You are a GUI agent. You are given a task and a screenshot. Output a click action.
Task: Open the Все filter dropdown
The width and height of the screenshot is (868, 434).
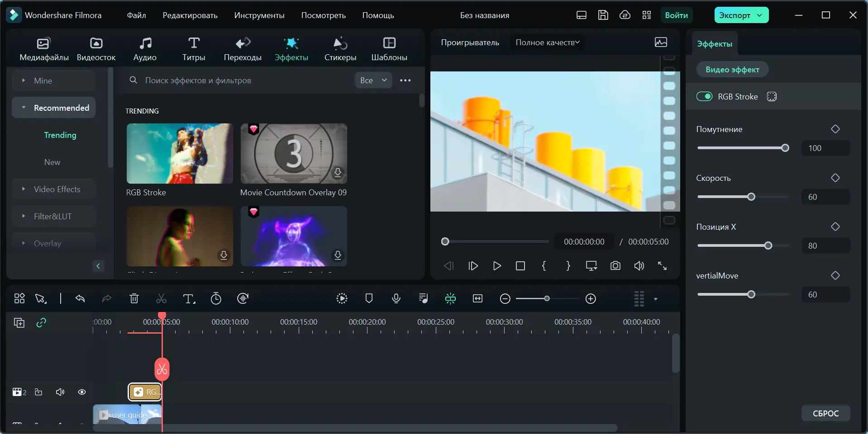tap(373, 80)
